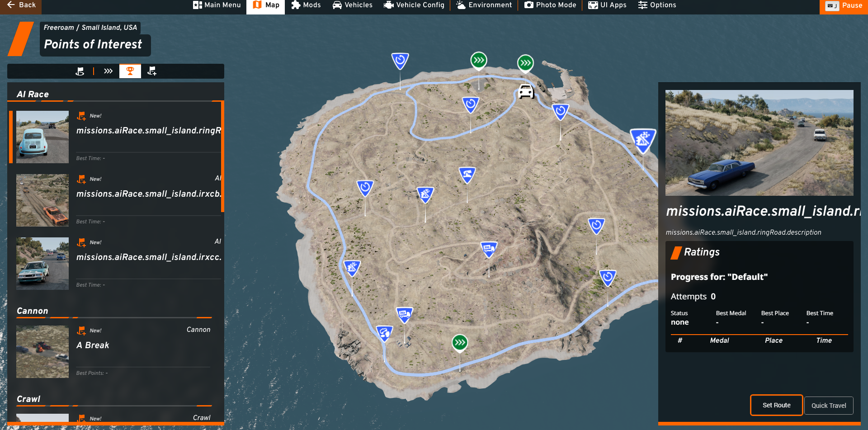Open the Options menu

coord(657,5)
